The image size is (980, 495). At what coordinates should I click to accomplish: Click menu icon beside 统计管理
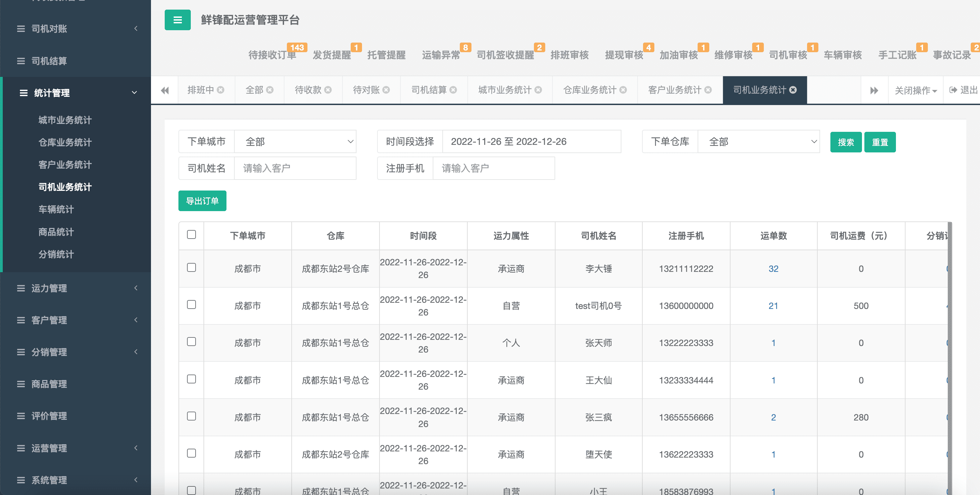coord(24,93)
